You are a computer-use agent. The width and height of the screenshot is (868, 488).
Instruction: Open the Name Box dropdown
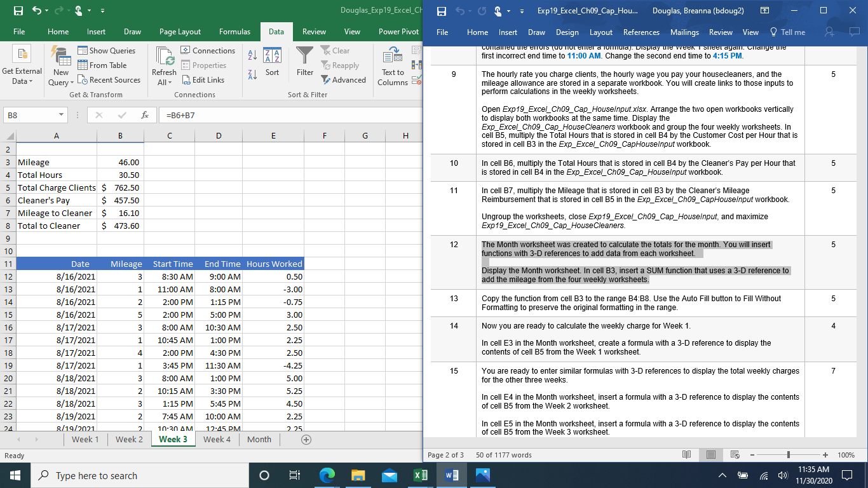pyautogui.click(x=60, y=115)
